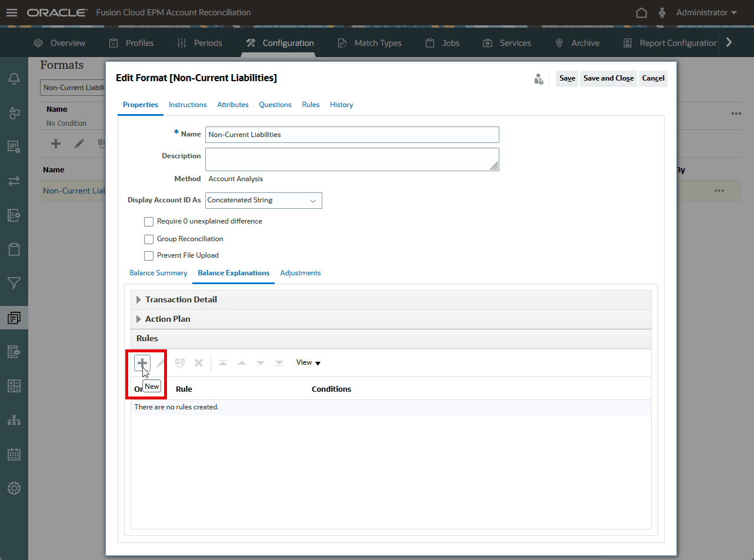Click the add format plus icon behind dialog

tap(56, 144)
